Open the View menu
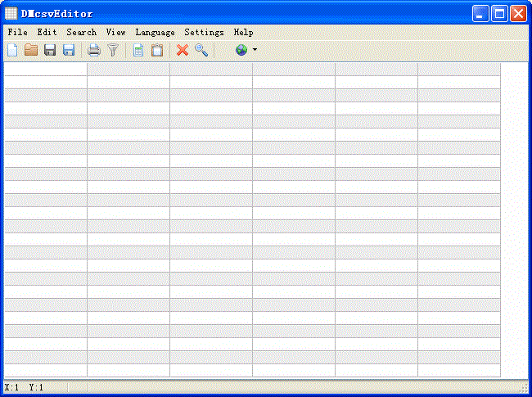Viewport: 532px width, 397px height. (115, 32)
